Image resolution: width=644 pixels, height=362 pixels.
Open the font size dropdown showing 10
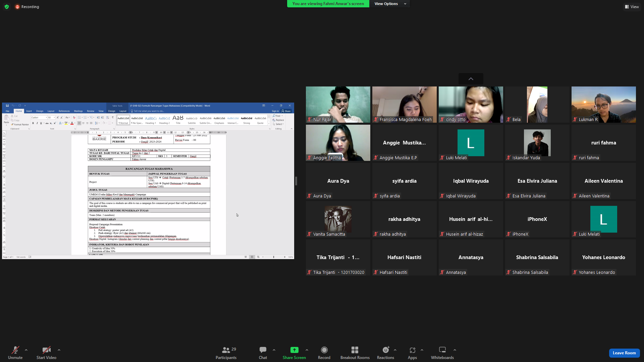point(54,117)
